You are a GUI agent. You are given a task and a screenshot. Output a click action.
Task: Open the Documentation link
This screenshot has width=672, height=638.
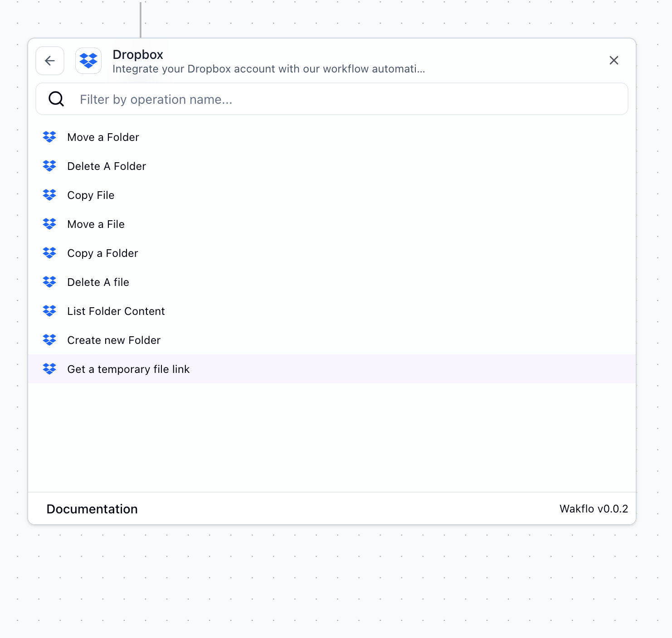click(x=92, y=509)
